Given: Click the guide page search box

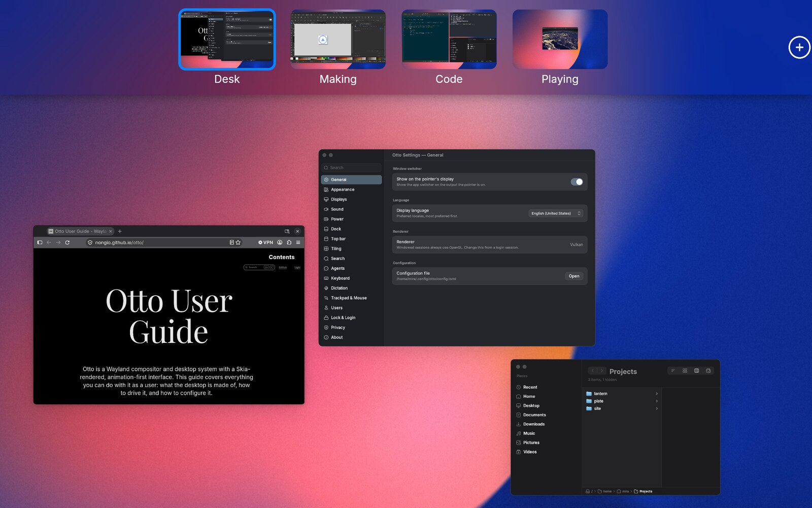Looking at the screenshot, I should tap(259, 267).
